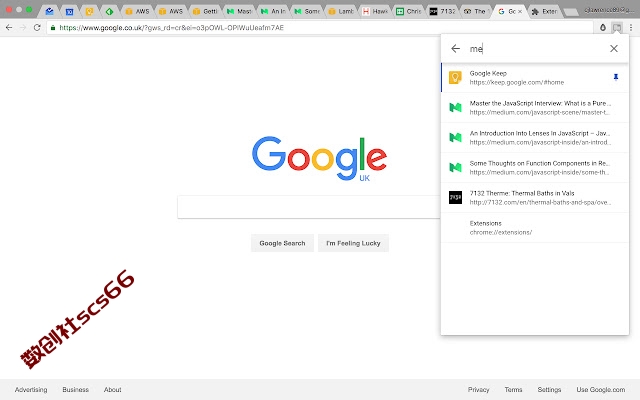Switch to the 'The' tab

point(476,11)
